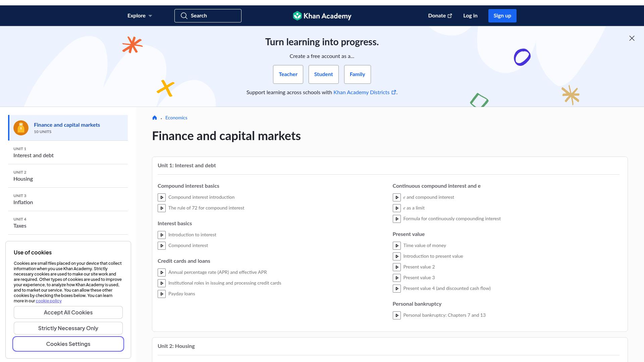Open Unit 3 Inflation in sidebar
The height and width of the screenshot is (362, 644).
point(68,199)
